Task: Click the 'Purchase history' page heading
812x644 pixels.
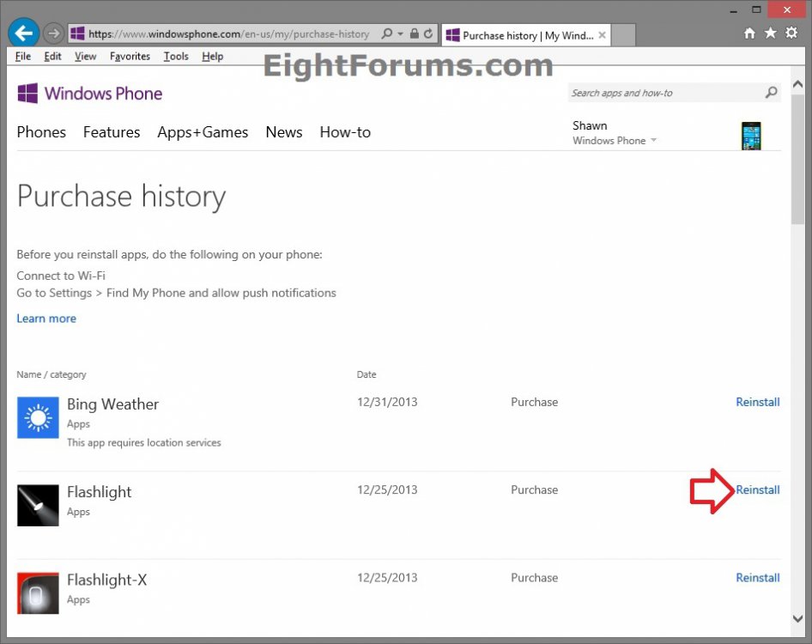Action: [122, 197]
